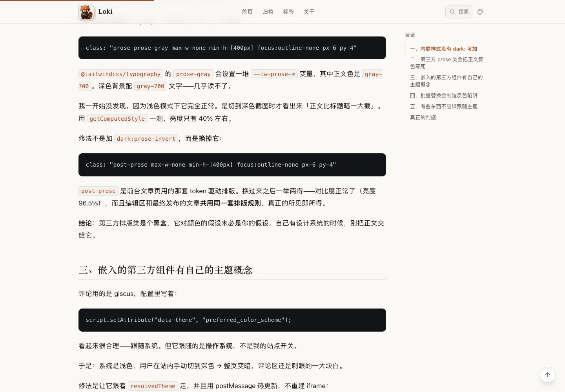The width and height of the screenshot is (565, 392).
Task: Click inline code post-prose in paragraph
Action: point(98,191)
